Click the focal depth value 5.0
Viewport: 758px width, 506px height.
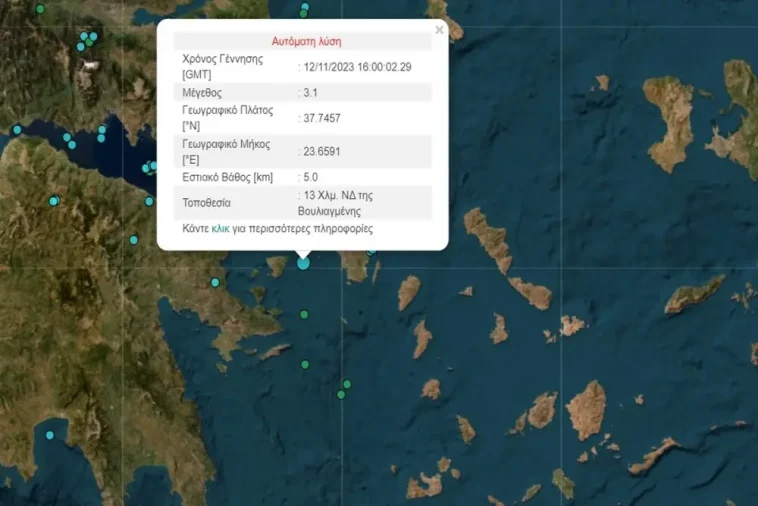310,177
